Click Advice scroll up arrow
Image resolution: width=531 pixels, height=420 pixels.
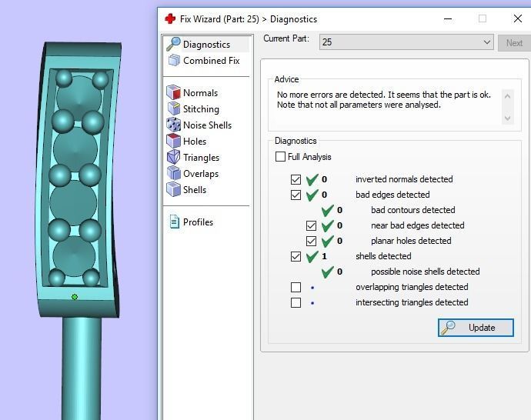coord(507,96)
